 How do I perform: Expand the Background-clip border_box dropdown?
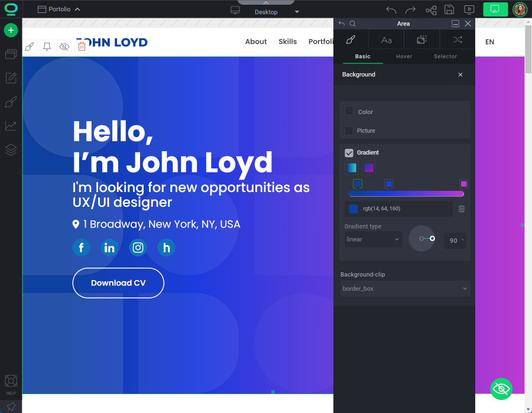pos(405,288)
